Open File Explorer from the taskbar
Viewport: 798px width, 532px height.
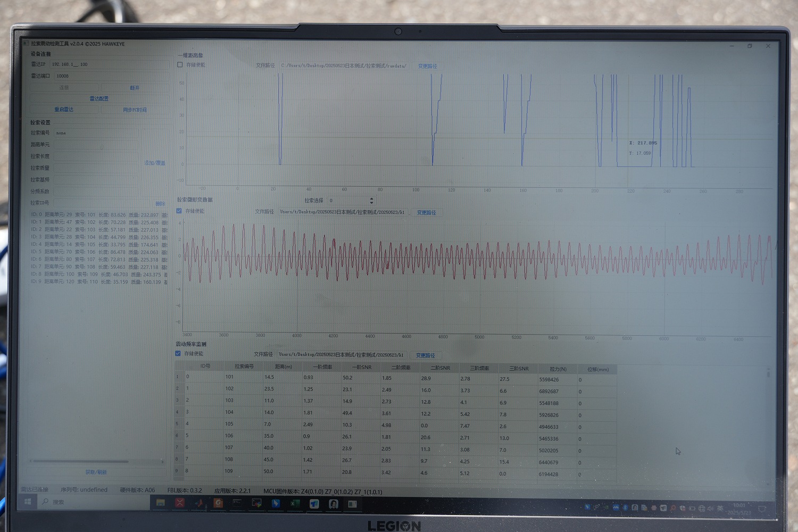pos(160,503)
